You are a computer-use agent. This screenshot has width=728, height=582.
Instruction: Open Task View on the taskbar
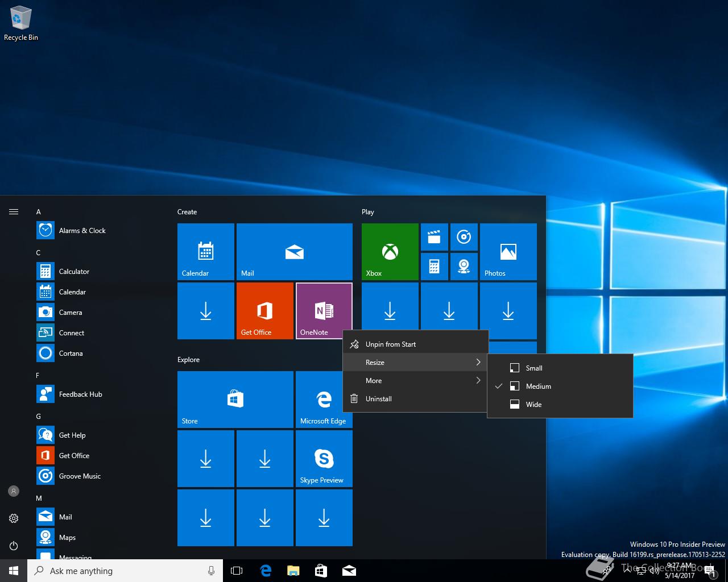(x=237, y=571)
